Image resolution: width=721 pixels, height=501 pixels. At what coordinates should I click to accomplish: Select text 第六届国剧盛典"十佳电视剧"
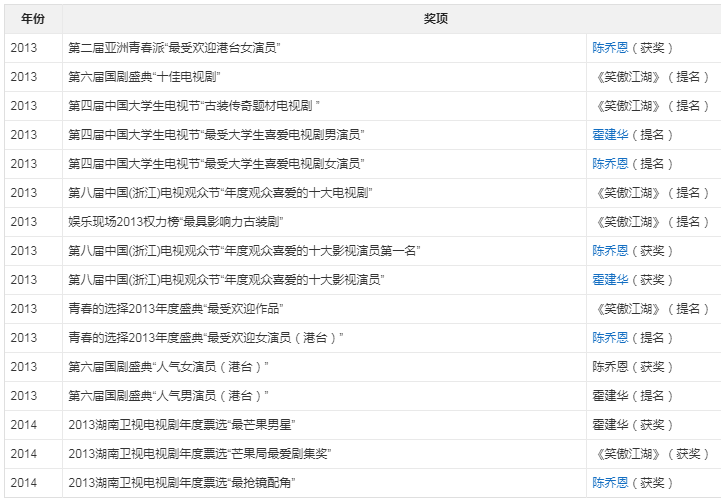click(144, 77)
